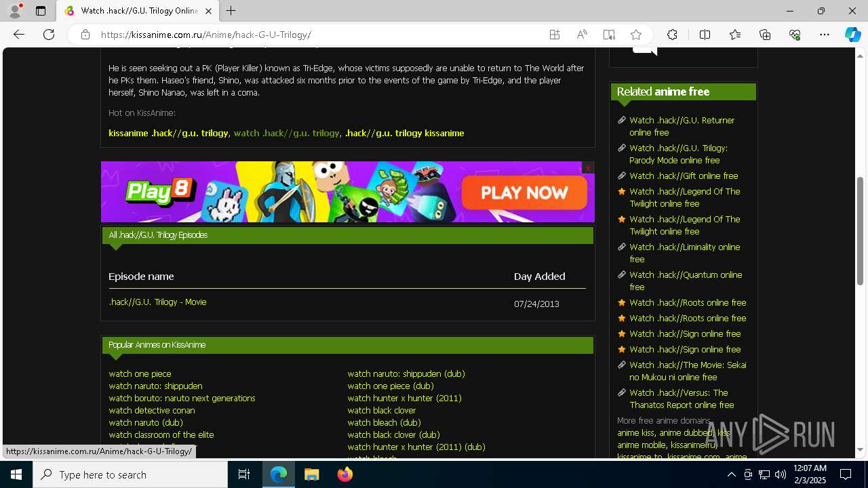The width and height of the screenshot is (868, 488).
Task: Open watch one piece link
Action: (140, 373)
